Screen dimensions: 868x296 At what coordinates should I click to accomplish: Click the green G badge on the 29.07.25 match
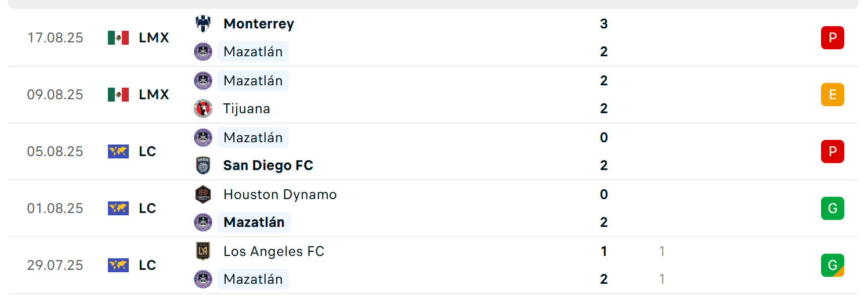pos(833,265)
